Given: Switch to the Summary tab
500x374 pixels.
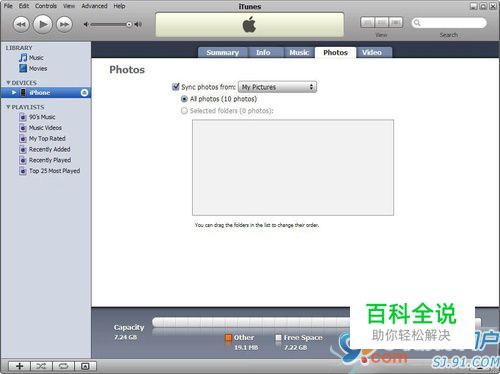Looking at the screenshot, I should tap(223, 52).
